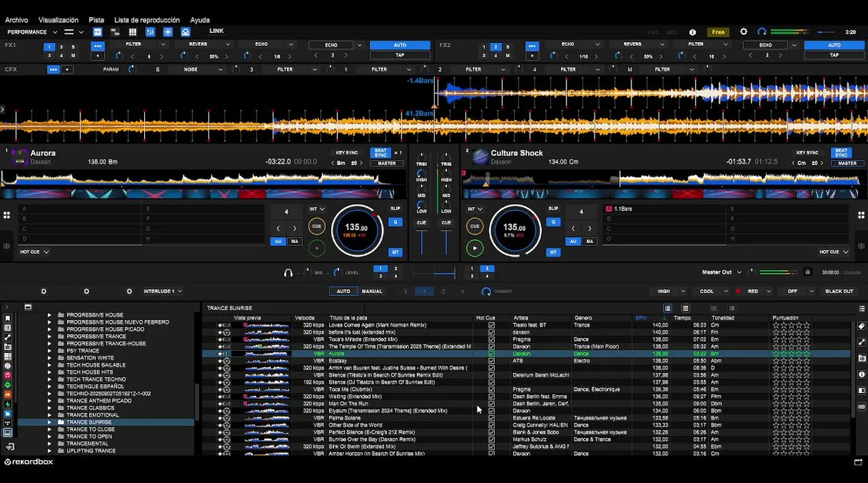The width and height of the screenshot is (868, 483).
Task: Open the recording panel icon in toolbar
Action: [x=168, y=32]
